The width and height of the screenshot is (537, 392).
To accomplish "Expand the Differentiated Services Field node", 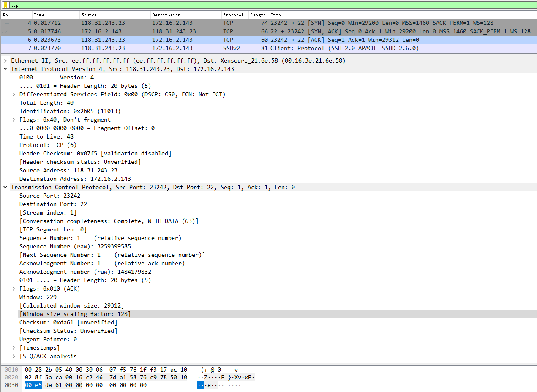I will click(14, 94).
